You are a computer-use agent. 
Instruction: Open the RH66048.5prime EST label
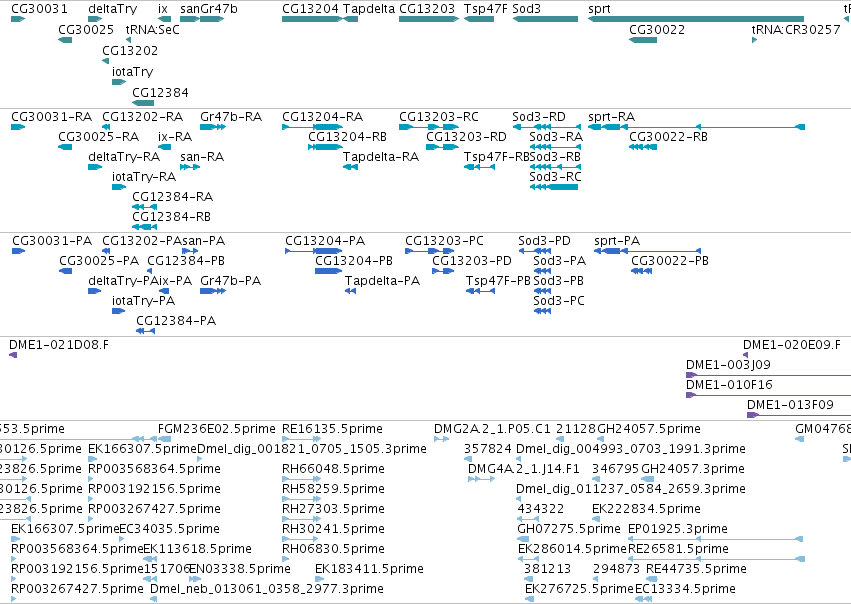pyautogui.click(x=333, y=469)
